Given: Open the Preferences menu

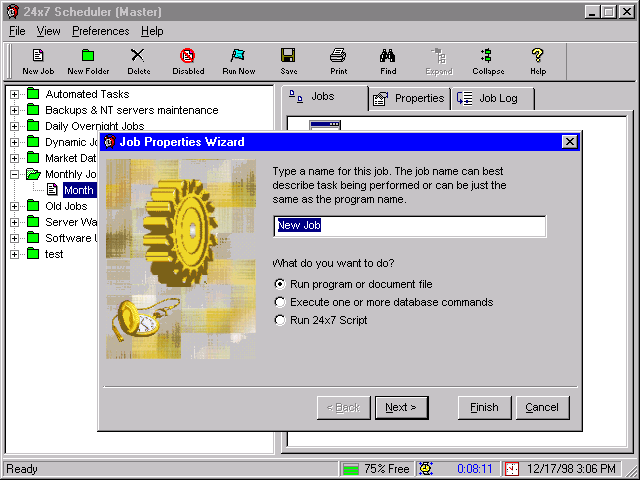Looking at the screenshot, I should click(x=100, y=31).
